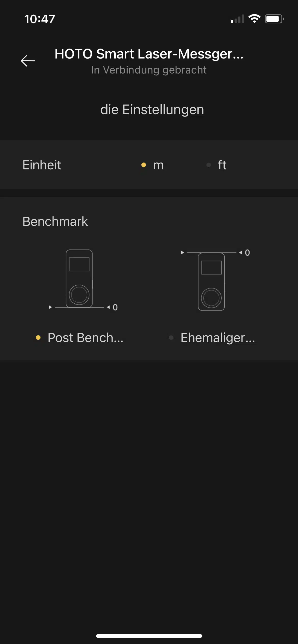298x644 pixels.
Task: Tap the 'die Einstellungen' heading
Action: [x=152, y=110]
